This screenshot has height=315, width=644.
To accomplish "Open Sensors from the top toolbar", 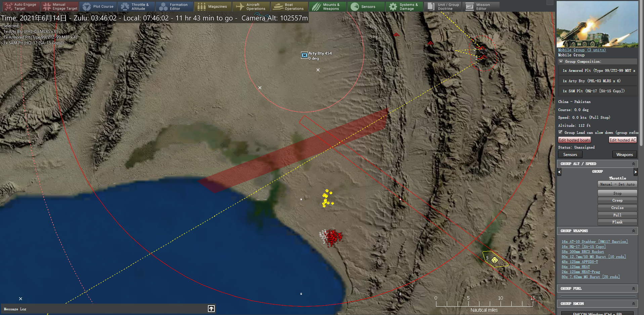I will tap(366, 6).
